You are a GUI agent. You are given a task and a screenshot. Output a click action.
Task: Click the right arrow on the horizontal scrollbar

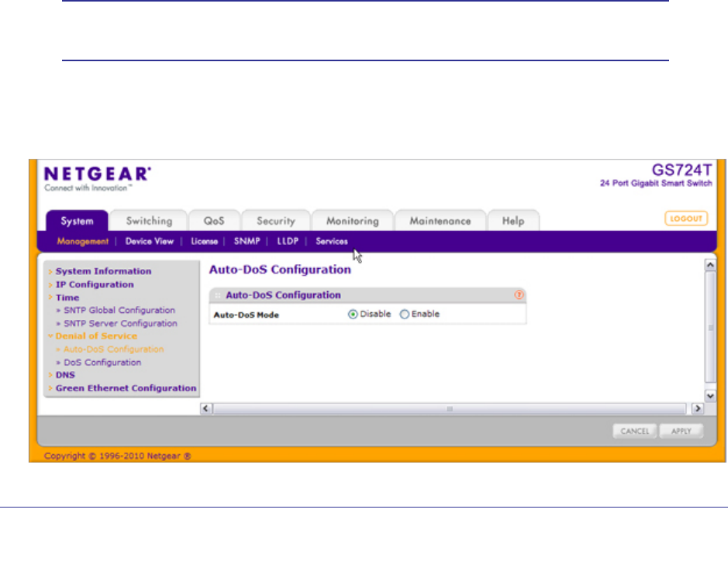click(x=697, y=408)
